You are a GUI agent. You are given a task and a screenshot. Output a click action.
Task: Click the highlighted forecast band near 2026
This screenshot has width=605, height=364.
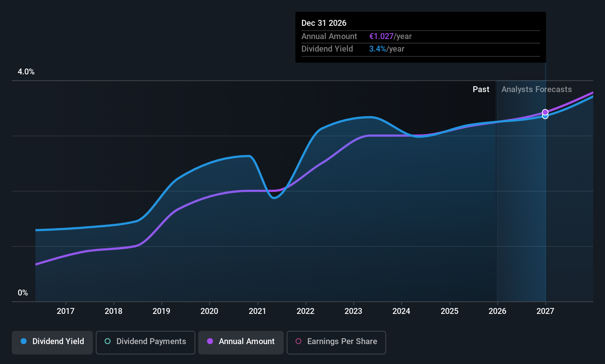pos(521,184)
